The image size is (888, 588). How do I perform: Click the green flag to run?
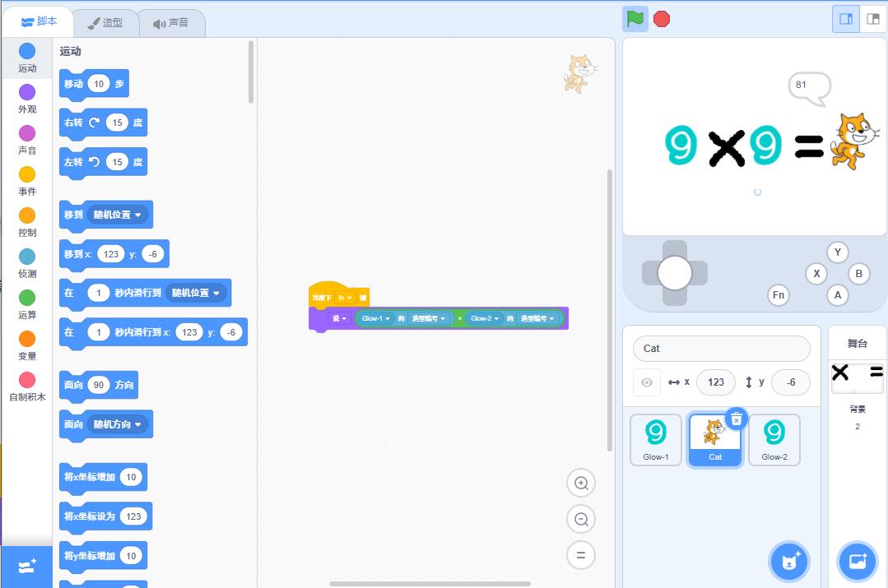(635, 19)
